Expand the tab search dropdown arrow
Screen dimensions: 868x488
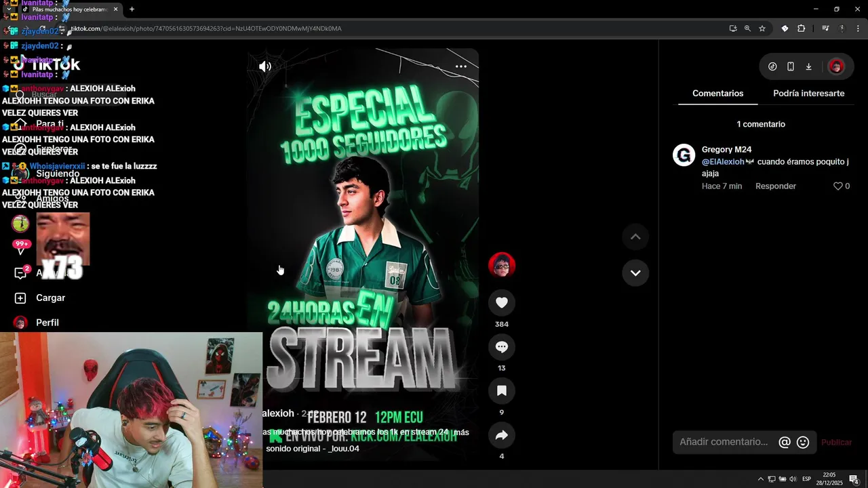pyautogui.click(x=9, y=9)
